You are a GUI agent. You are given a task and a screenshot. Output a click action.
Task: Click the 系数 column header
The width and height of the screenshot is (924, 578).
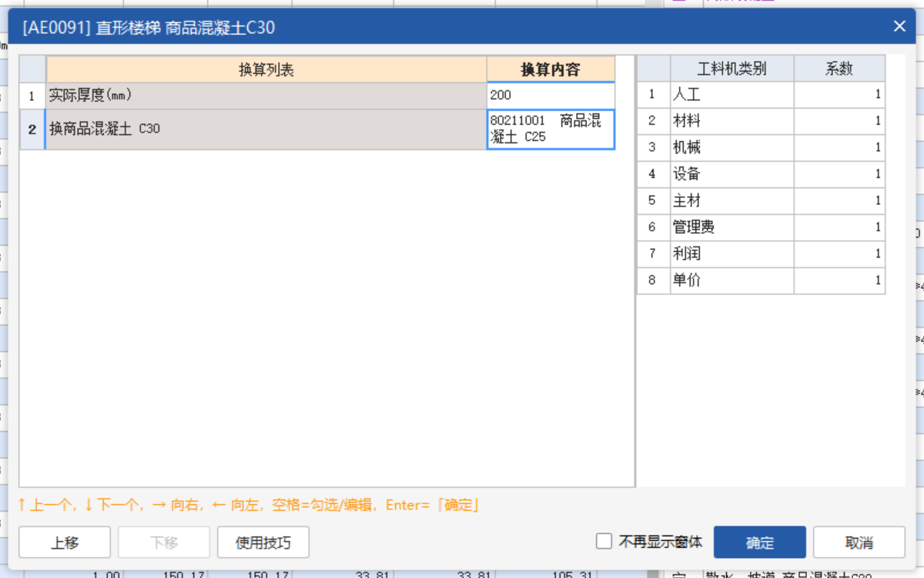coord(839,69)
